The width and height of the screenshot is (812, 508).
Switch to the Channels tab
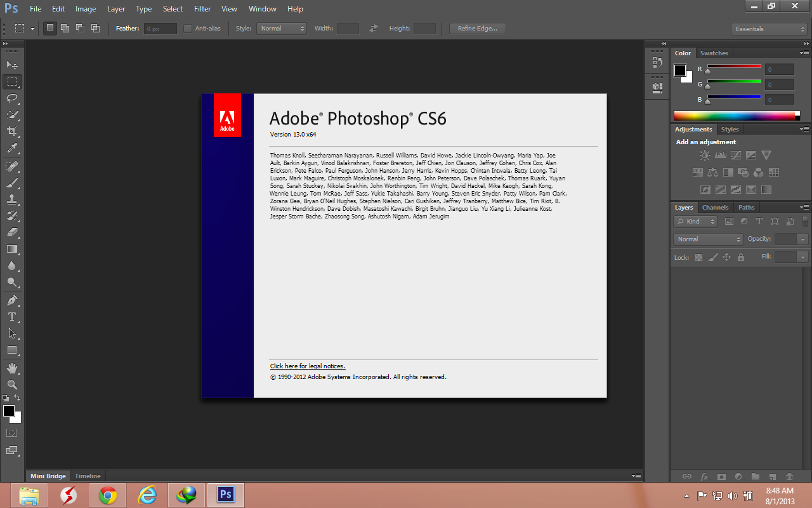[x=715, y=208]
